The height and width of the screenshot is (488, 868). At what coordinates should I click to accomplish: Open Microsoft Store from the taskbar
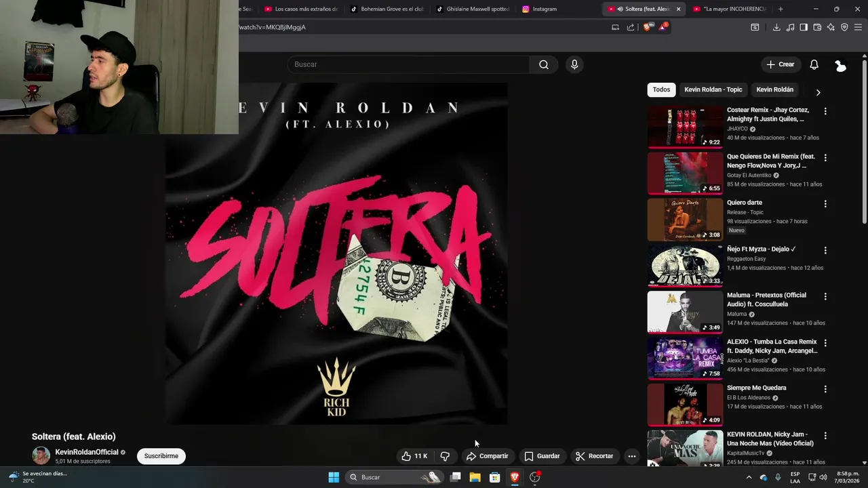(x=495, y=477)
